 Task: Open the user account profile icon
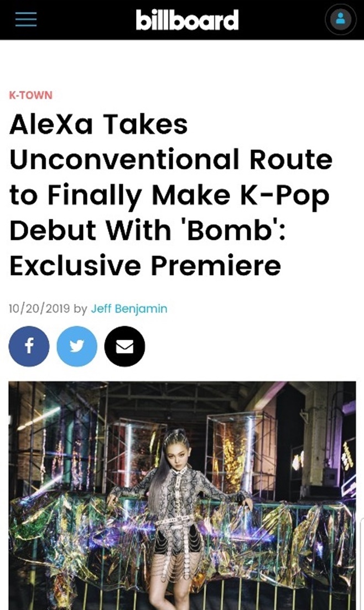340,19
